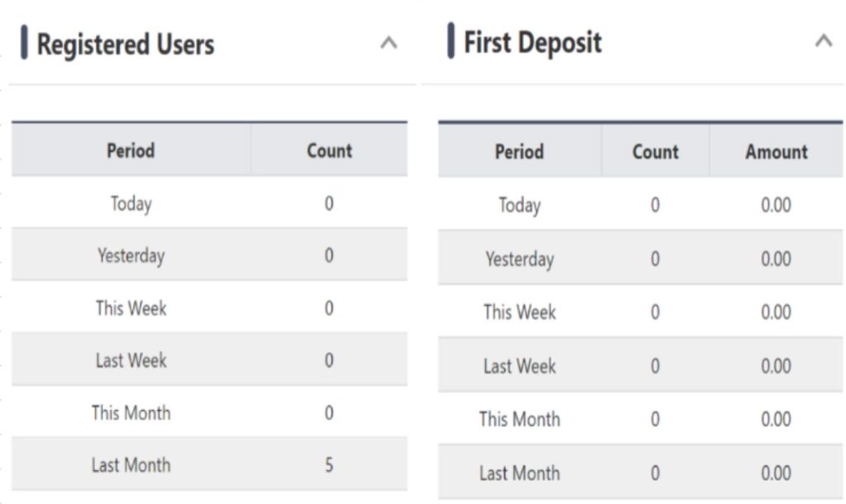Image resolution: width=846 pixels, height=504 pixels.
Task: Click the First Deposit heading
Action: [x=533, y=41]
